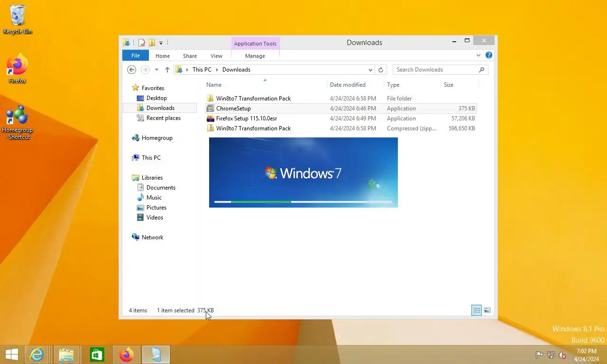Open the File ribbon menu
Image resolution: width=607 pixels, height=364 pixels.
click(136, 56)
